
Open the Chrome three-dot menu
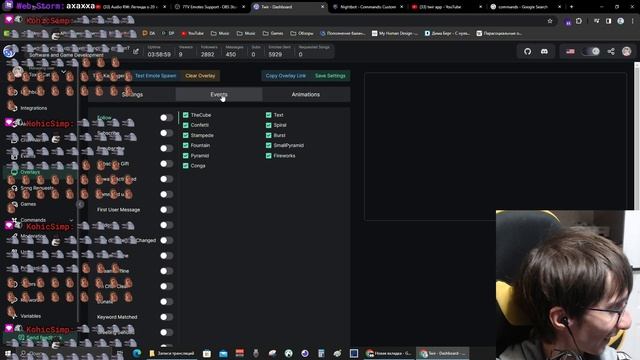pos(633,21)
